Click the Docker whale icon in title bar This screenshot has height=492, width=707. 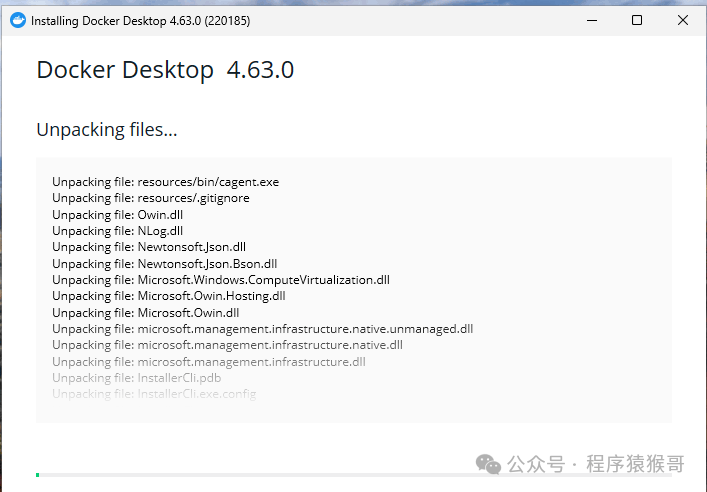17,20
